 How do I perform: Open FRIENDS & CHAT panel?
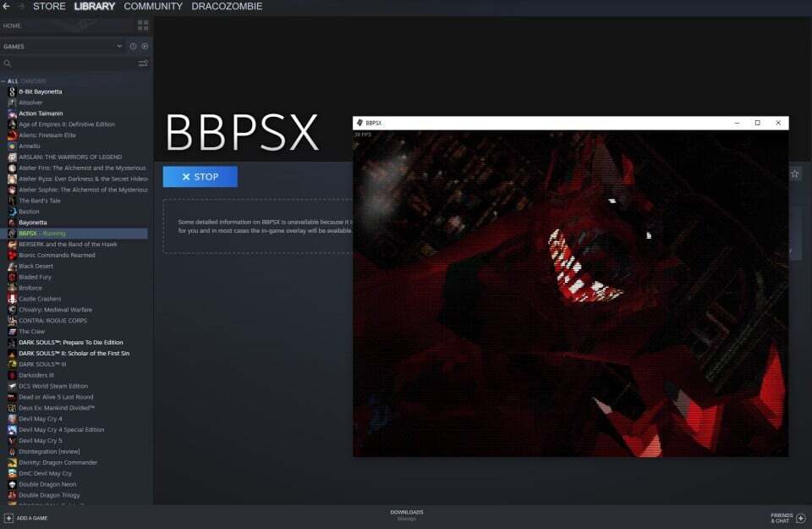click(x=788, y=518)
